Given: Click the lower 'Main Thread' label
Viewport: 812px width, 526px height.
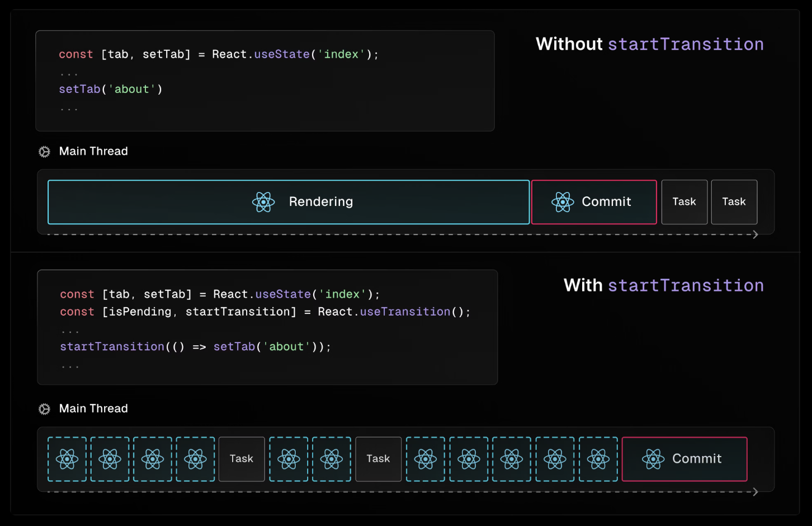Looking at the screenshot, I should point(93,409).
